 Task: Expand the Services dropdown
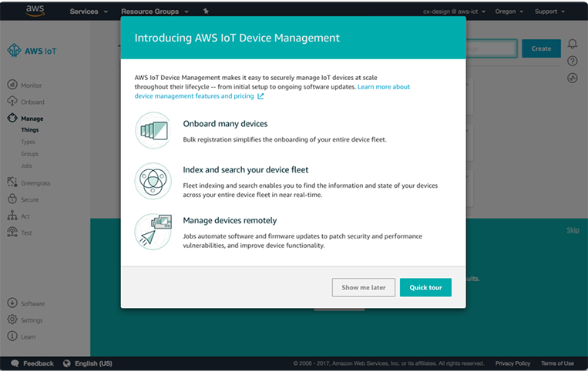coord(89,12)
